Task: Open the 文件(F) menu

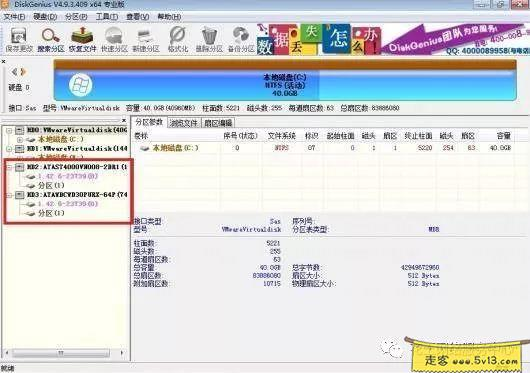Action: click(14, 17)
